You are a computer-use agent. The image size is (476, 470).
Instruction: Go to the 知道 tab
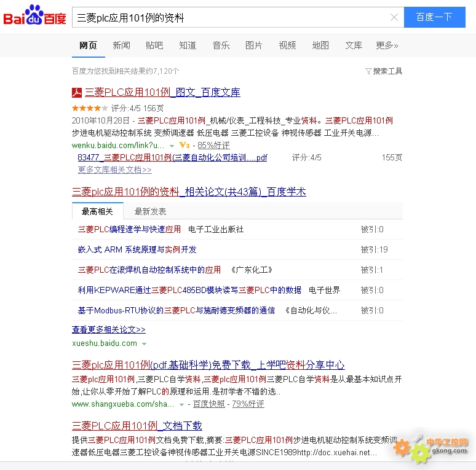pyautogui.click(x=188, y=45)
